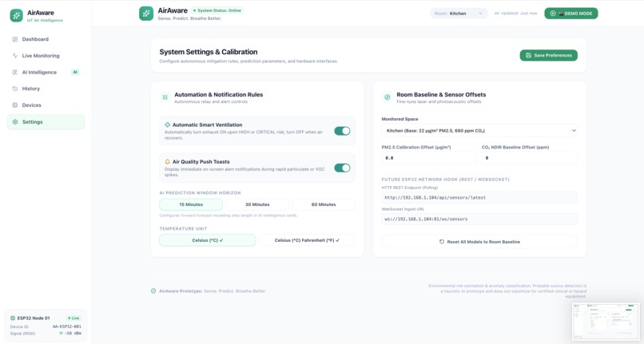
Task: Click the Room Baseline gauge icon
Action: tap(387, 97)
